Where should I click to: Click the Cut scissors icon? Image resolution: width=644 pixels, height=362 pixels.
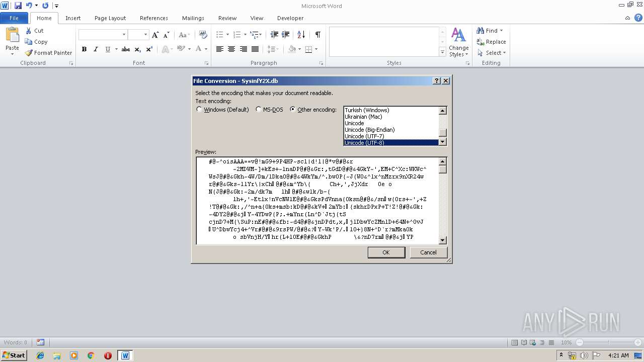pos(29,31)
